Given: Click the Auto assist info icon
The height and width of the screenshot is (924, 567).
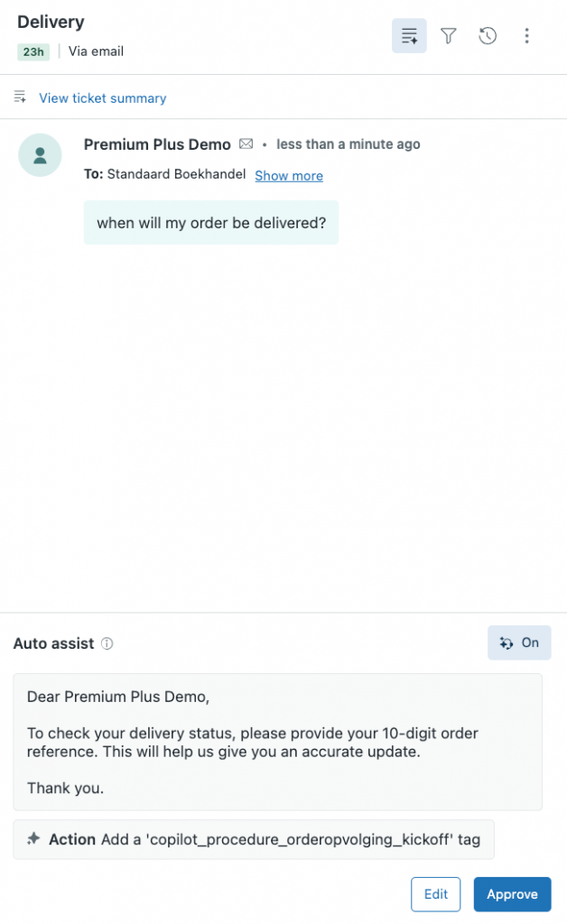Looking at the screenshot, I should point(107,643).
